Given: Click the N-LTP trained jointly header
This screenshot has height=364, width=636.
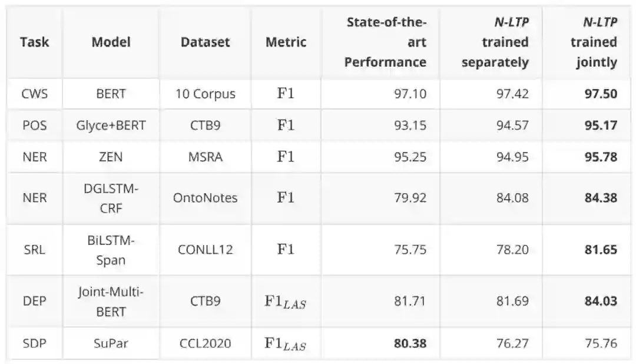Looking at the screenshot, I should point(589,42).
